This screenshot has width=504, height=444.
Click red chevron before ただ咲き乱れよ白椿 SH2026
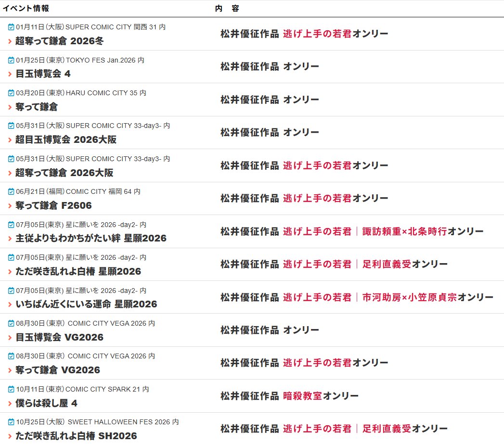10,436
